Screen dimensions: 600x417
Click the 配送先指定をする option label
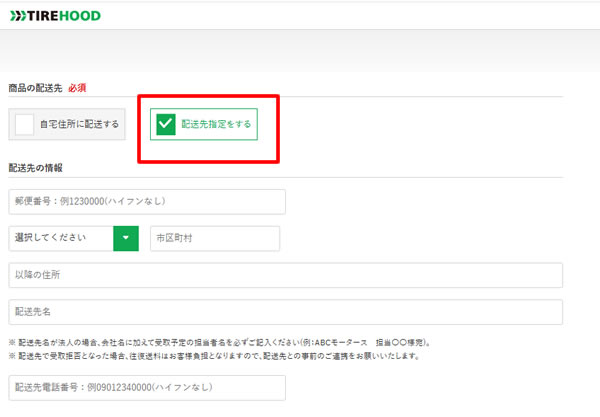216,125
